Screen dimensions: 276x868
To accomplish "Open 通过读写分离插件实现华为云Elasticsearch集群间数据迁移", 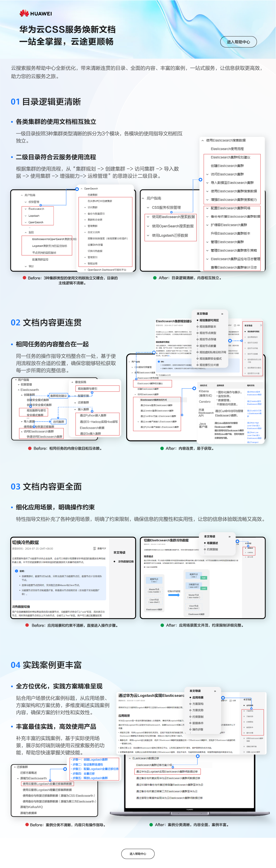I will coord(169,798).
